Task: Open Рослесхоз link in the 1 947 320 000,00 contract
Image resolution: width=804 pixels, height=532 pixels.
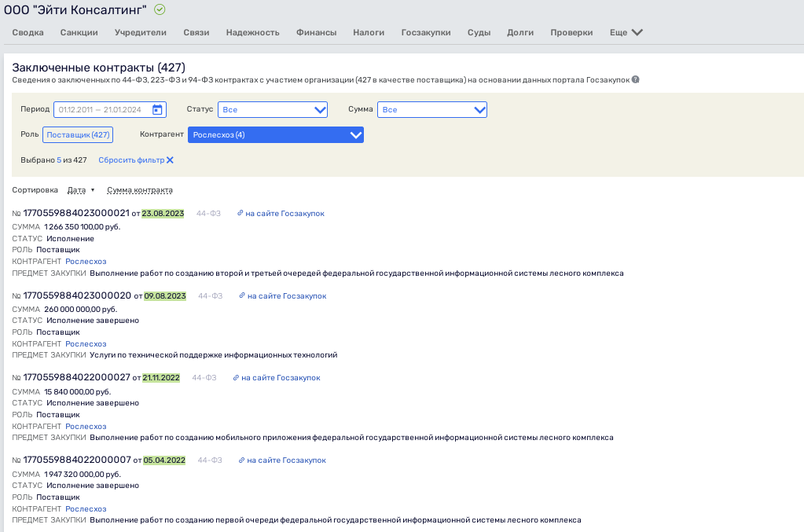Action: pyautogui.click(x=86, y=509)
